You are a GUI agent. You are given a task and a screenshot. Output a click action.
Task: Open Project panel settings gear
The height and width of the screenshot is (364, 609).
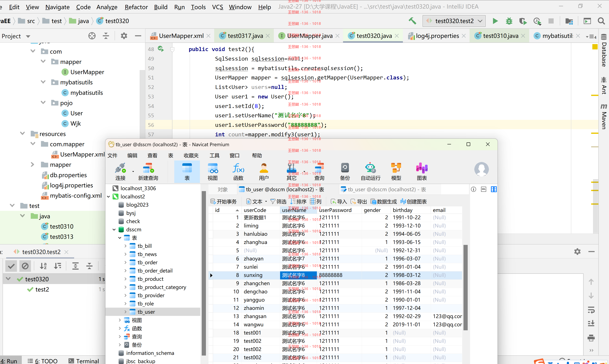coord(124,36)
